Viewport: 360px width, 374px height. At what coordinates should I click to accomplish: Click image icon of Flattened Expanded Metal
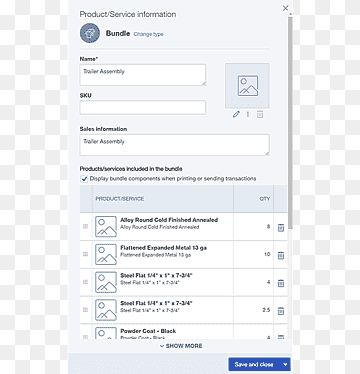pyautogui.click(x=106, y=254)
